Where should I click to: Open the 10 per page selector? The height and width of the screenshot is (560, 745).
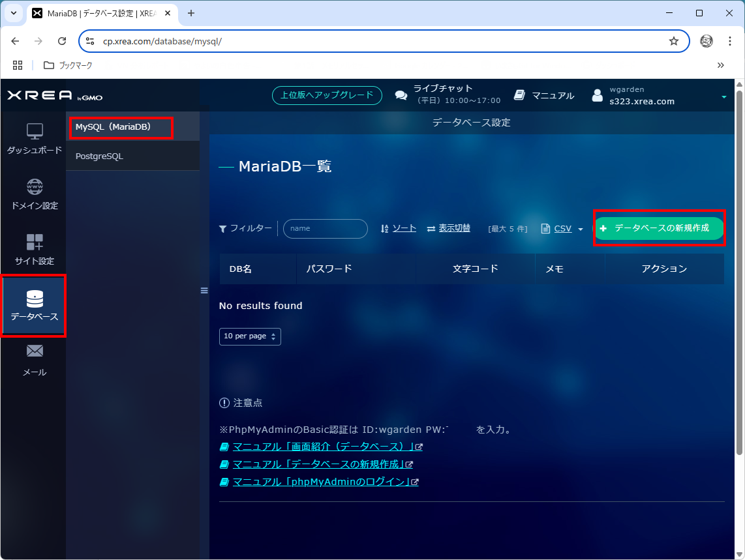[x=250, y=336]
